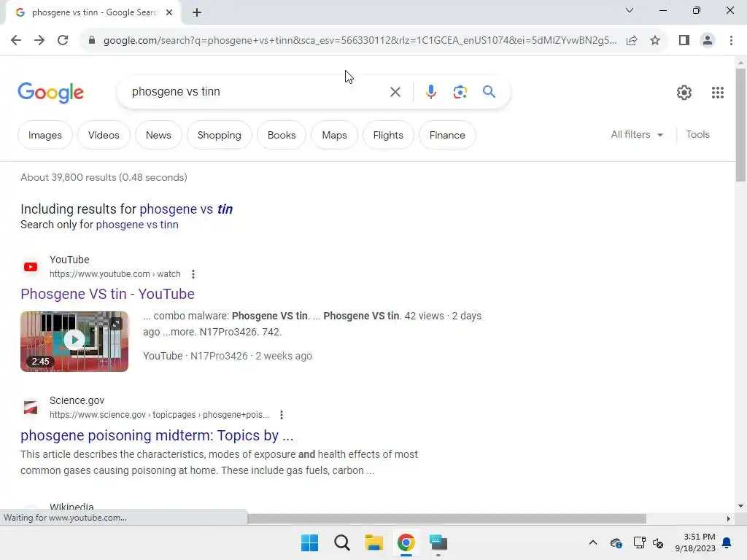Viewport: 747px width, 560px height.
Task: Open the youtube.com watch URL breadcrumb
Action: pos(115,274)
